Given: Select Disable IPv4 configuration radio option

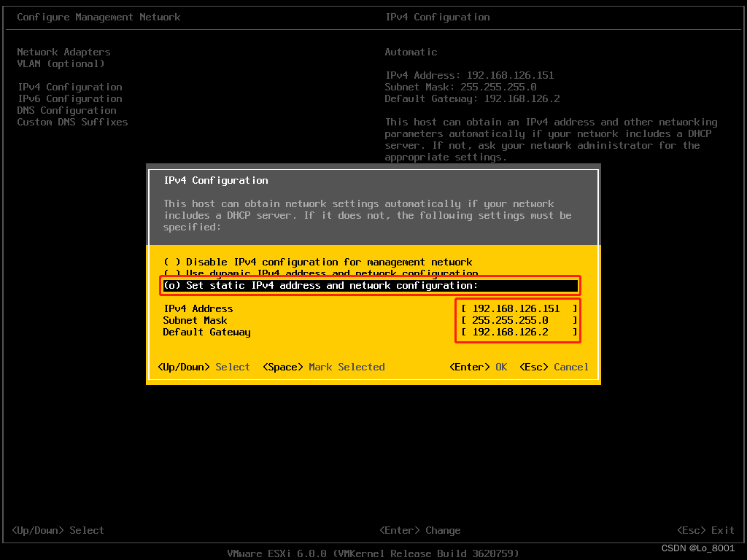Looking at the screenshot, I should [318, 262].
